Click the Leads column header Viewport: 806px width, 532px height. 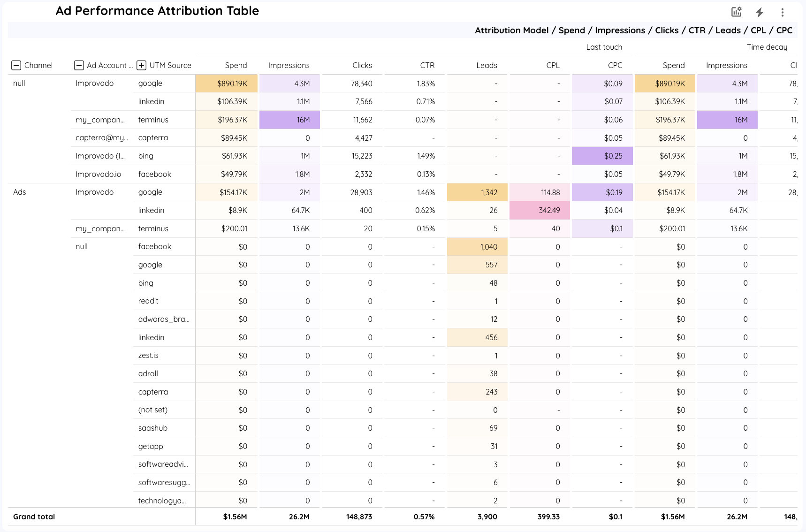pos(487,65)
